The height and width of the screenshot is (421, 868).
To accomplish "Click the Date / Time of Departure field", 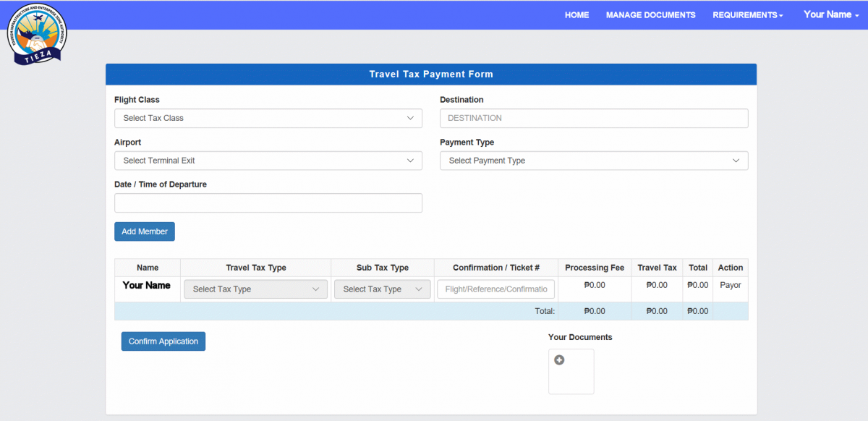I will tap(268, 203).
